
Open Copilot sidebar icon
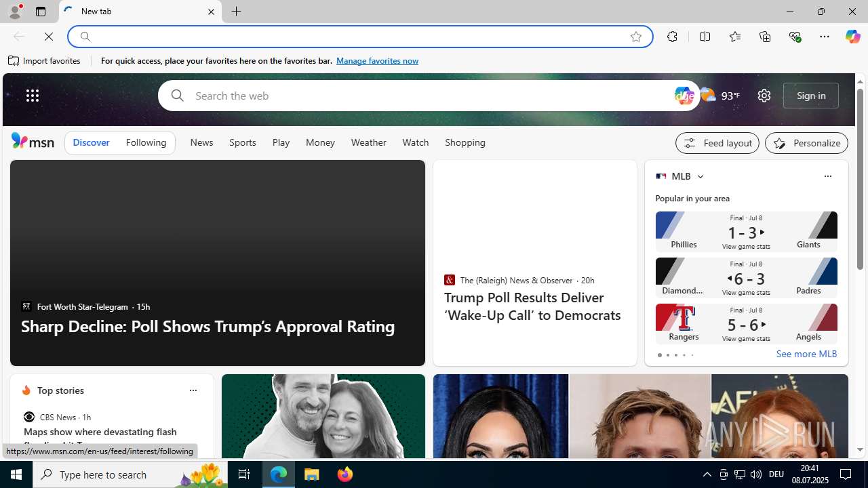point(852,37)
